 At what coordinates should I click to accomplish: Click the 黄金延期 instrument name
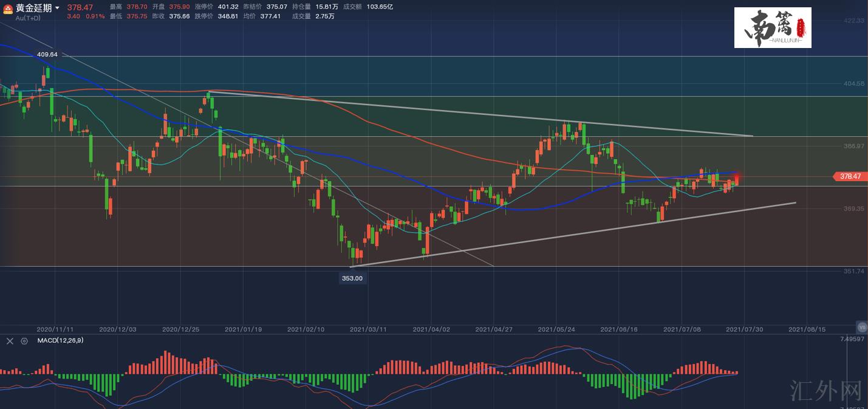[x=33, y=8]
